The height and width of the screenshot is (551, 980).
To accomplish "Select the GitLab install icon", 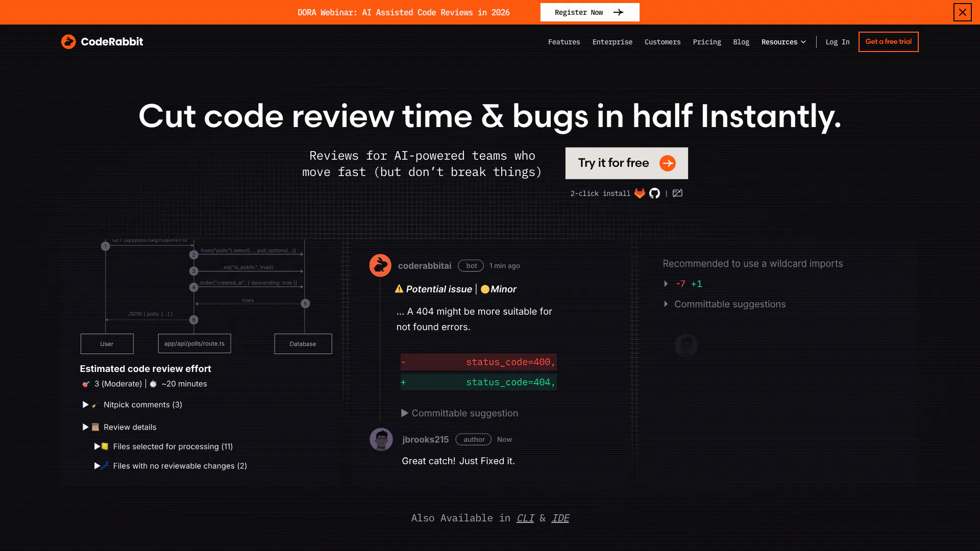I will tap(640, 193).
